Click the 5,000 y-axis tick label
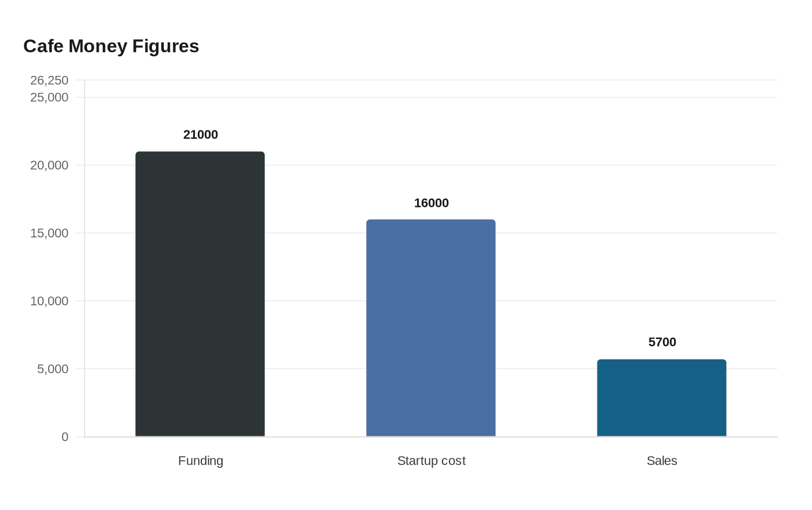This screenshot has height=510, width=812. coord(53,369)
